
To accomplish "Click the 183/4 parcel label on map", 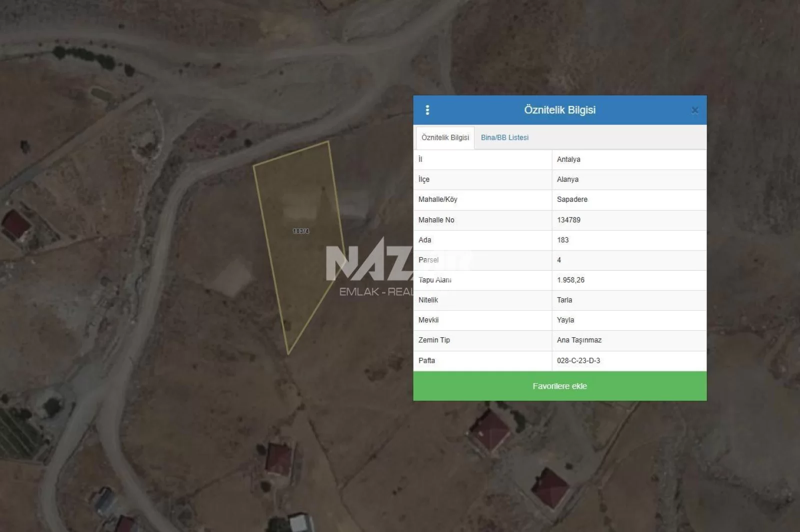I will pos(301,231).
